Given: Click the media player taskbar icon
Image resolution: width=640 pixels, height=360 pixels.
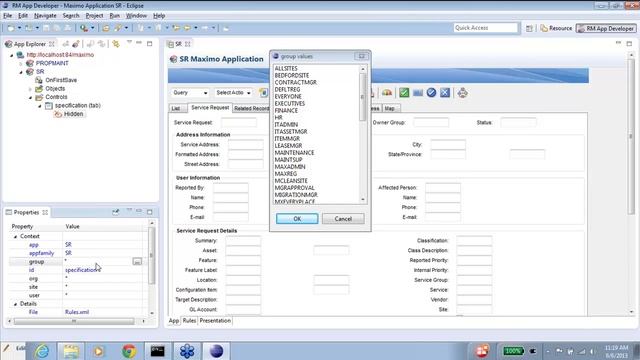Looking at the screenshot, I should click(98, 351).
